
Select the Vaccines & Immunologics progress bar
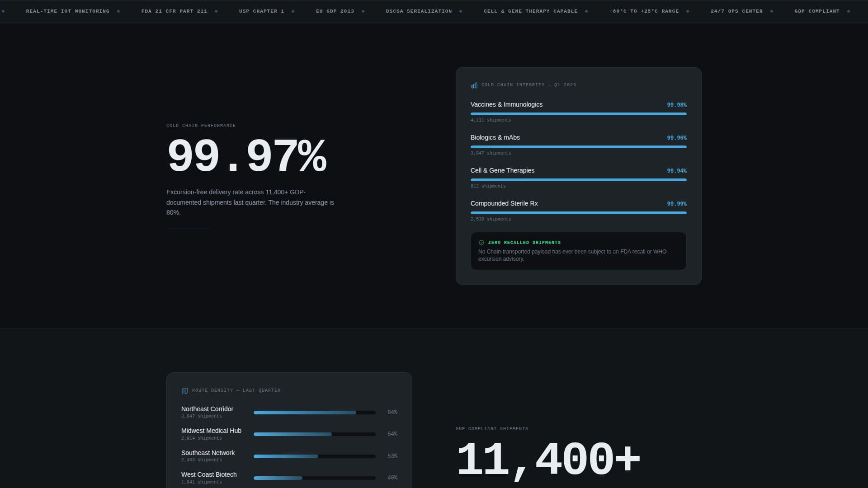coord(579,114)
